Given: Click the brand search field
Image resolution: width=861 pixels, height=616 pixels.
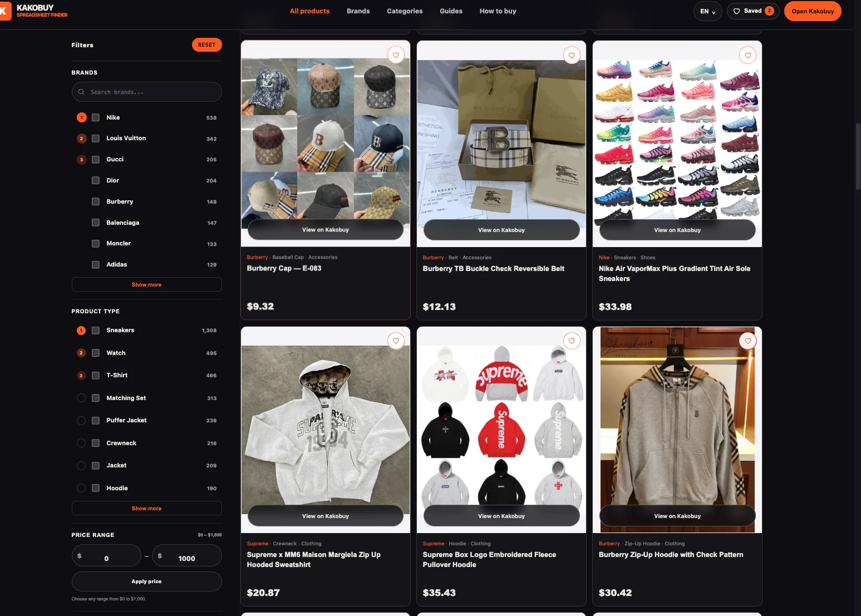Looking at the screenshot, I should coord(147,92).
